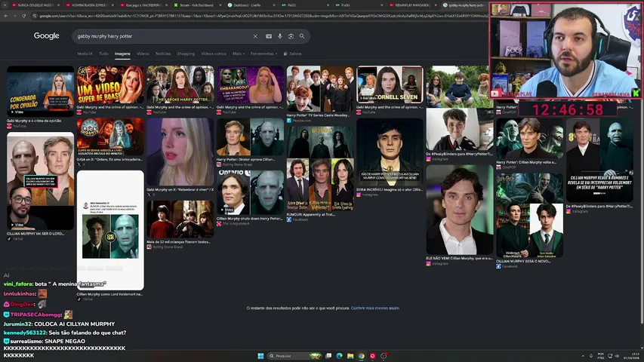This screenshot has height=362, width=644.
Task: Open the Shopping search tab
Action: (186, 54)
